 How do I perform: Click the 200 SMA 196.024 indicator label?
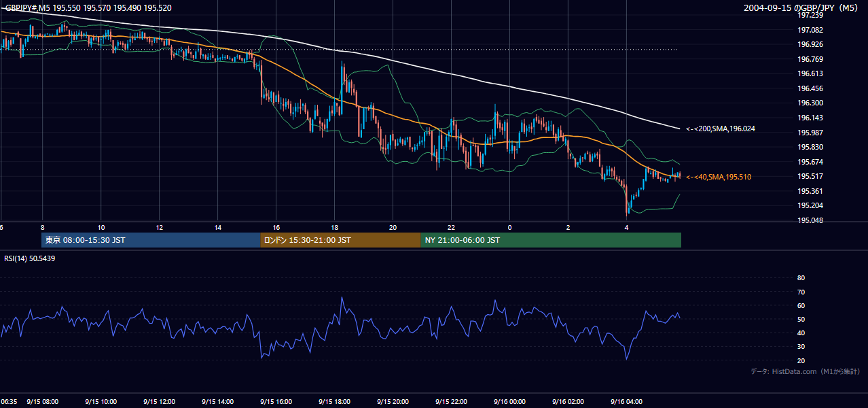click(720, 129)
